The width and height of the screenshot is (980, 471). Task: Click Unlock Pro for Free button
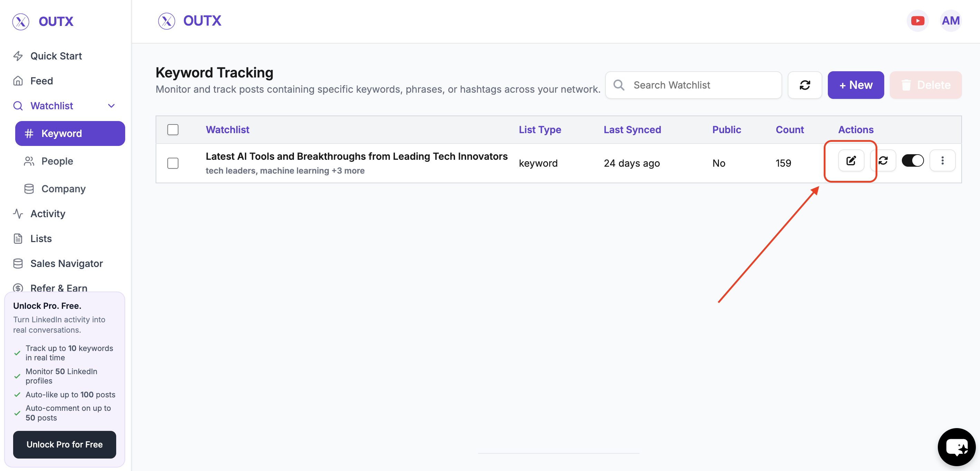[64, 444]
